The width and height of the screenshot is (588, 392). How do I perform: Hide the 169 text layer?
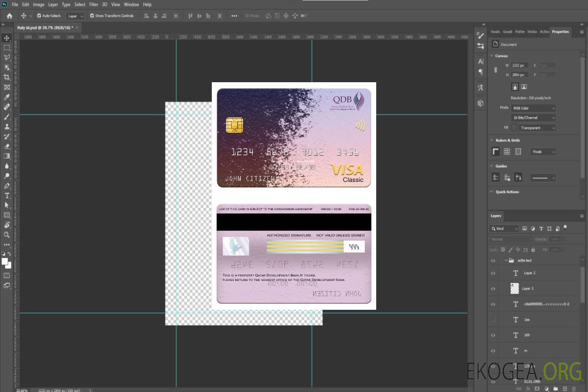pos(493,335)
